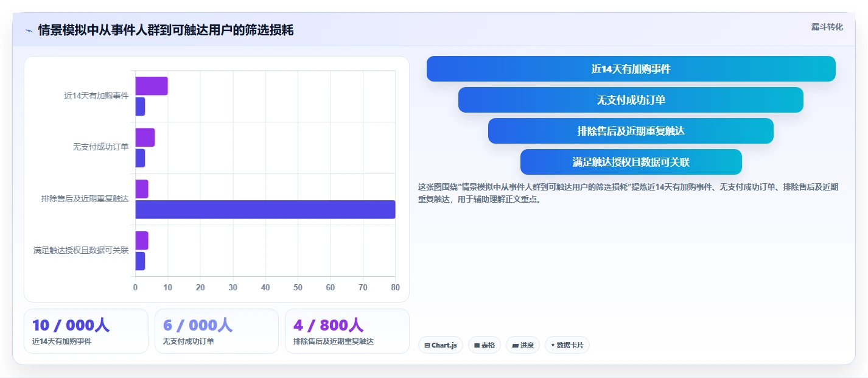This screenshot has height=378, width=868.
Task: Click the purple chart bar for 无支付成功订单
Action: (145, 138)
